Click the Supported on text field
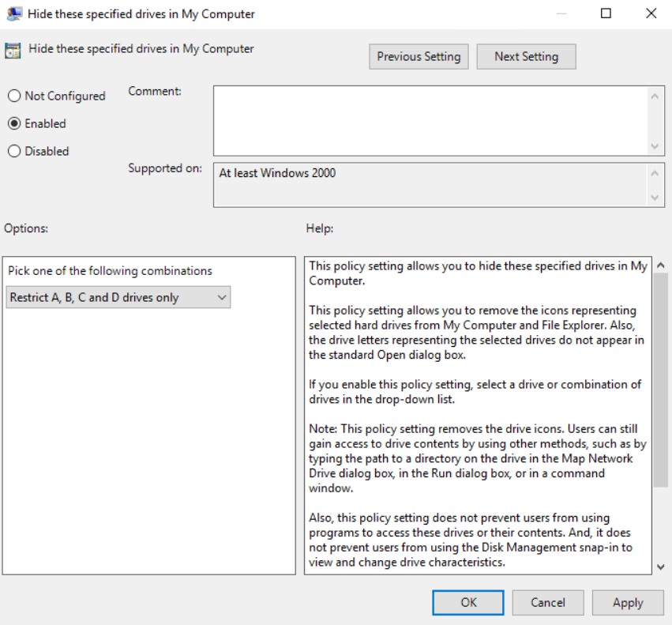 click(430, 185)
